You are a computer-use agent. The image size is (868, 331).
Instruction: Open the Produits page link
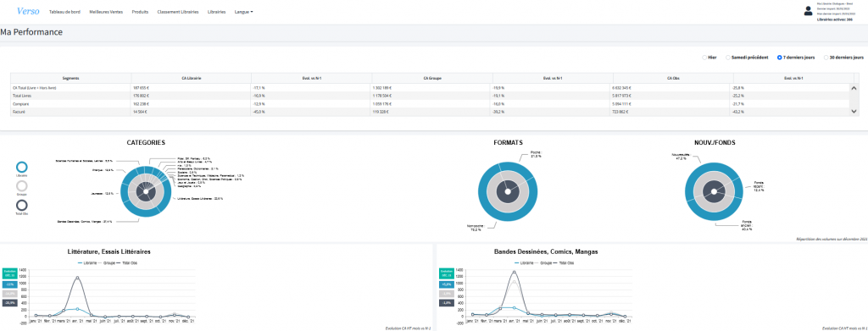coord(140,12)
